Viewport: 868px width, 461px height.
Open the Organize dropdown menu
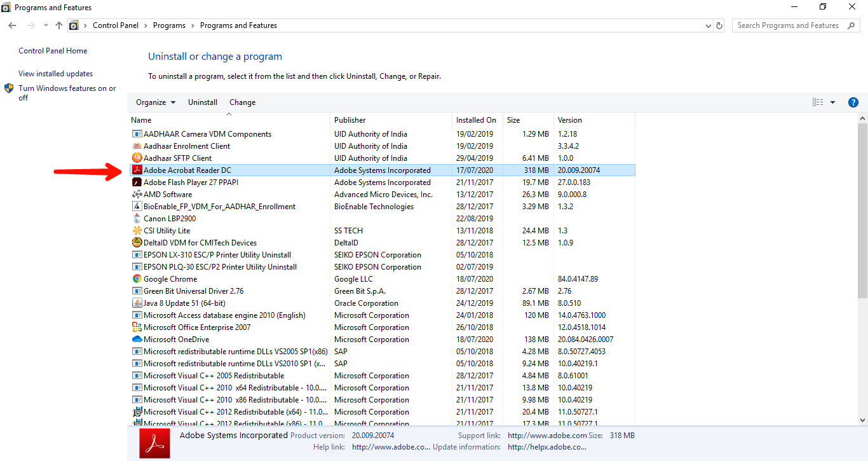click(155, 102)
